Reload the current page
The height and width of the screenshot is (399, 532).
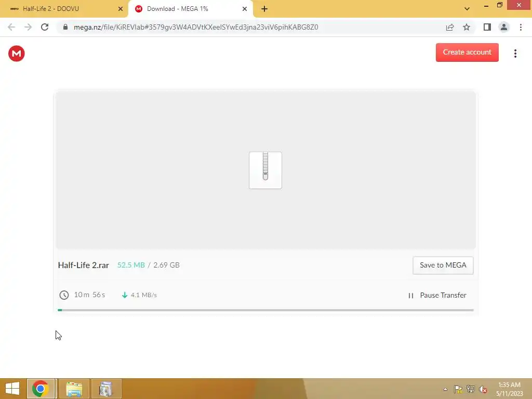(45, 27)
